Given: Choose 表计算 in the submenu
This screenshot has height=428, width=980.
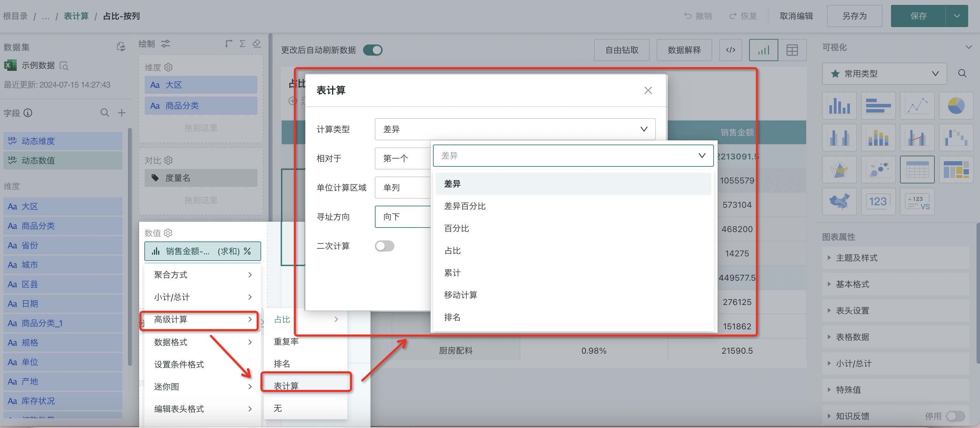Looking at the screenshot, I should 286,385.
